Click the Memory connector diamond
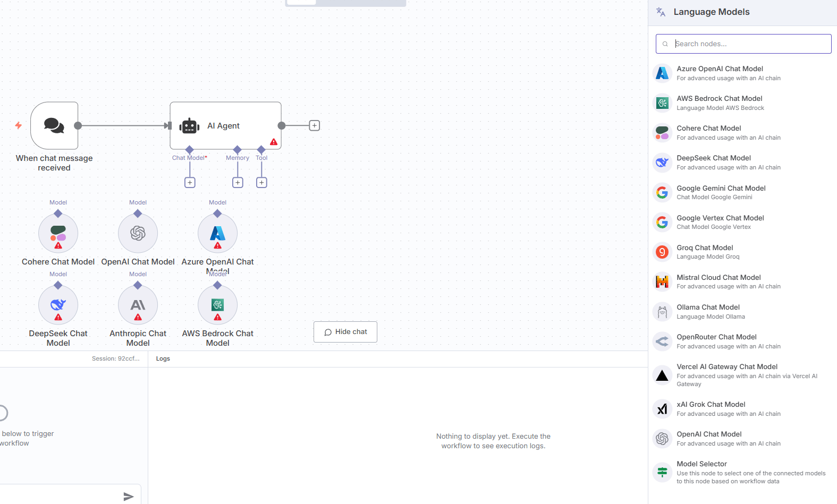 [238, 150]
